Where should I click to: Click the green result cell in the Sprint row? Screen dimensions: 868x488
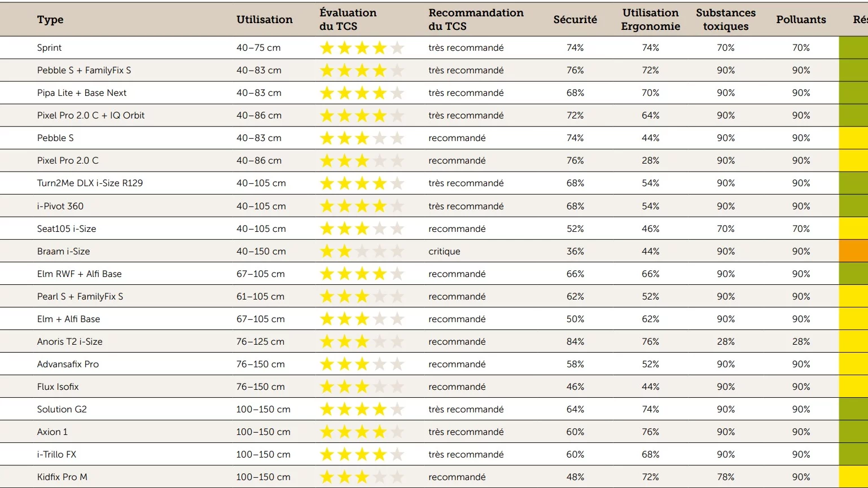pos(853,48)
